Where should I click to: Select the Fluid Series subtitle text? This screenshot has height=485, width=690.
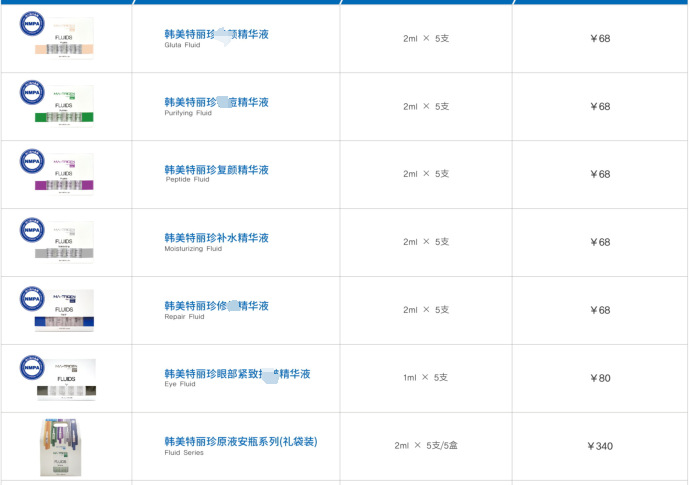[x=184, y=452]
